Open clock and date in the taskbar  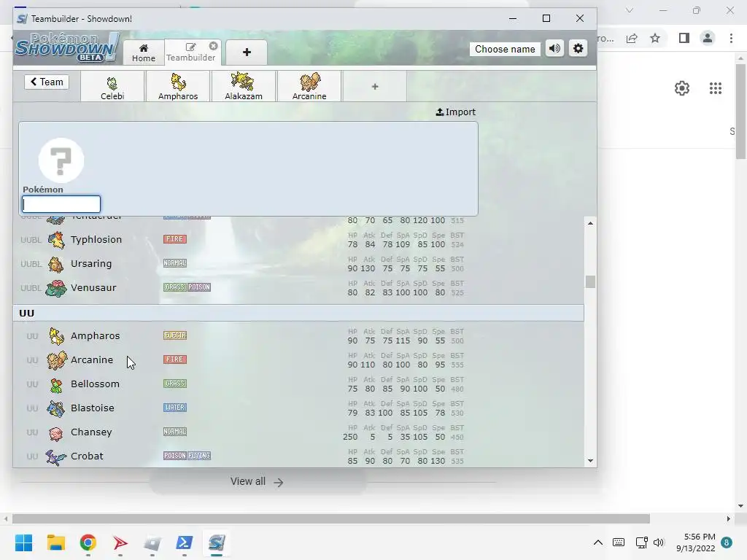tap(695, 542)
